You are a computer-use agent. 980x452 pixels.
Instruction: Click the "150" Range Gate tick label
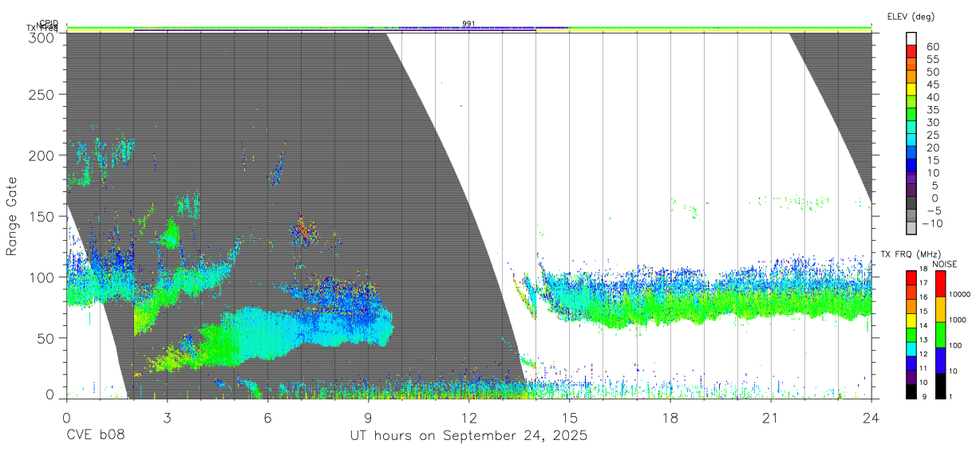(x=41, y=217)
